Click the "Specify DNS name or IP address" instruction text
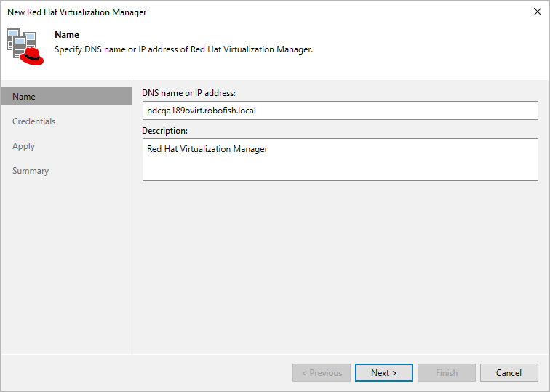 tap(184, 49)
